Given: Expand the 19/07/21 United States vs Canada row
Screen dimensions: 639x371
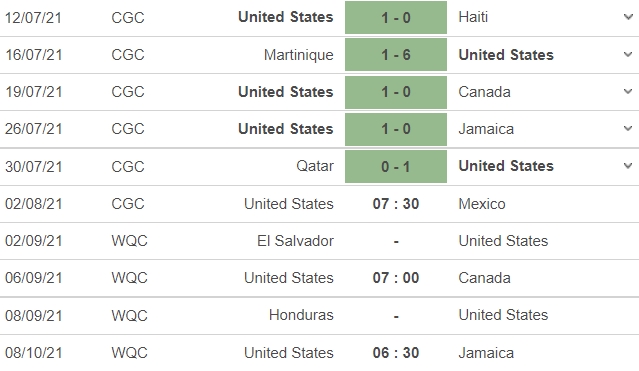Looking at the screenshot, I should [628, 91].
